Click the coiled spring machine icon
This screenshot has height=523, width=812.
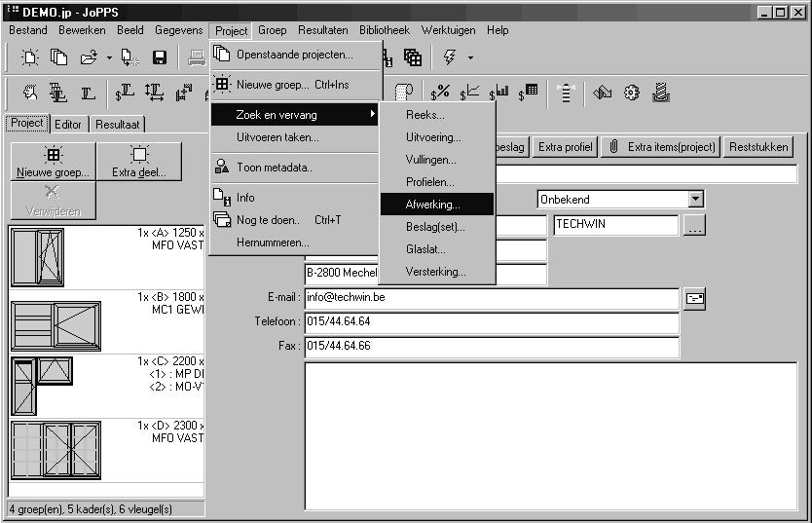coord(661,93)
